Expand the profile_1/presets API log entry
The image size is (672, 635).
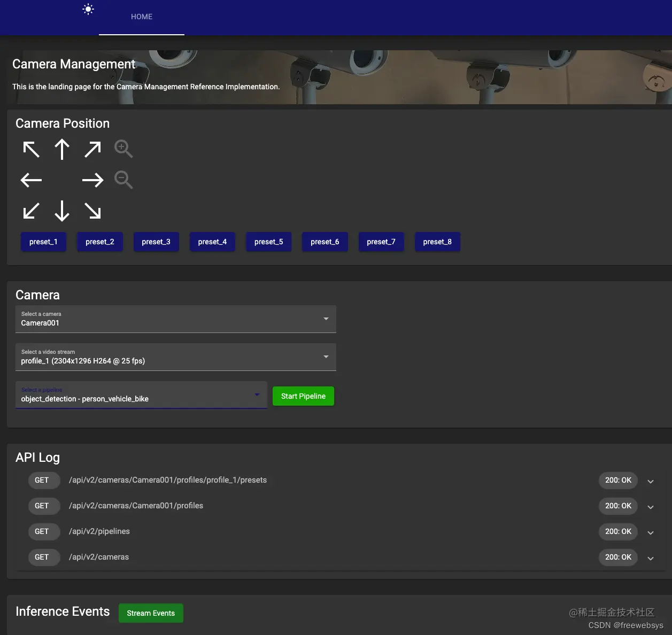651,481
